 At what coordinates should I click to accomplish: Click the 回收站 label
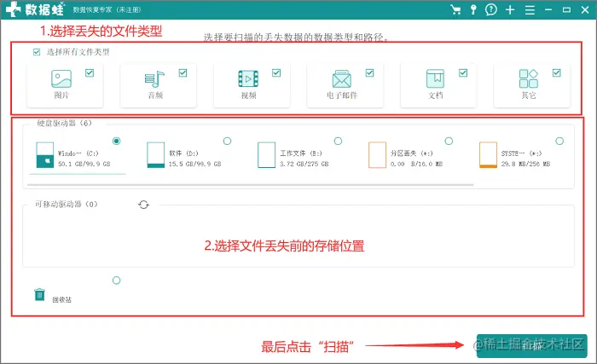(x=61, y=300)
